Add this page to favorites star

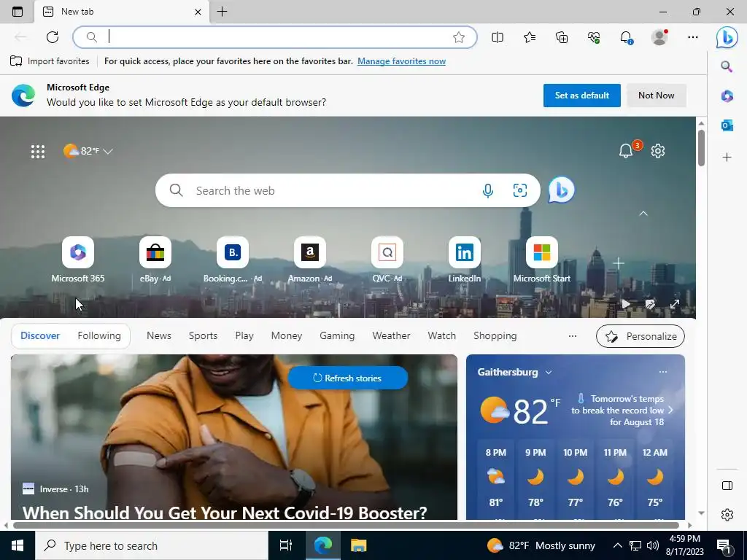[x=459, y=37]
